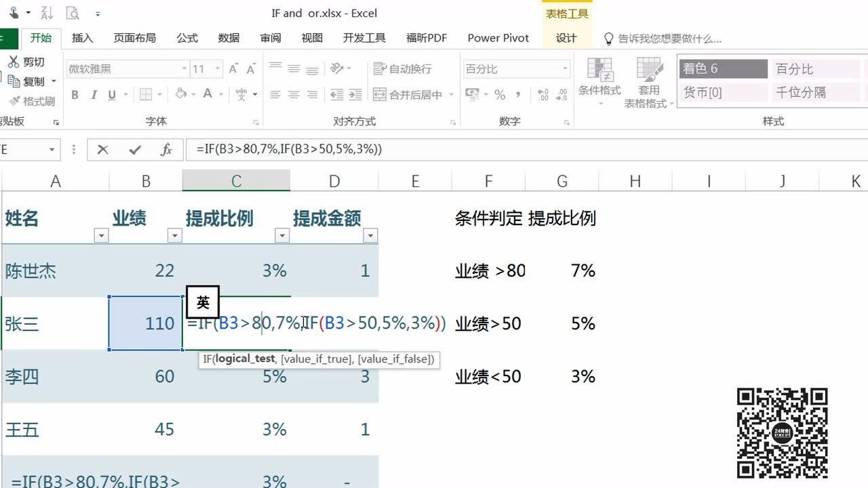
Task: Open the font name dropdown
Action: tap(184, 68)
